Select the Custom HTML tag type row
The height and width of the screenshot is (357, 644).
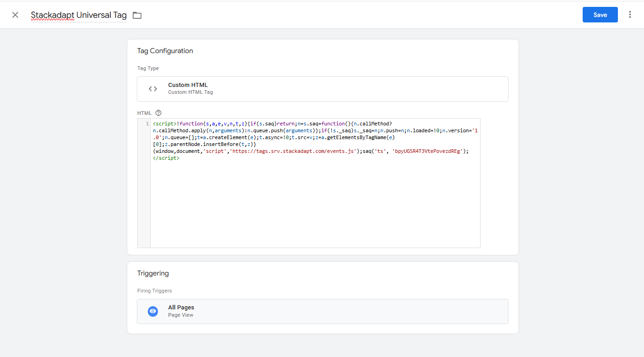323,89
